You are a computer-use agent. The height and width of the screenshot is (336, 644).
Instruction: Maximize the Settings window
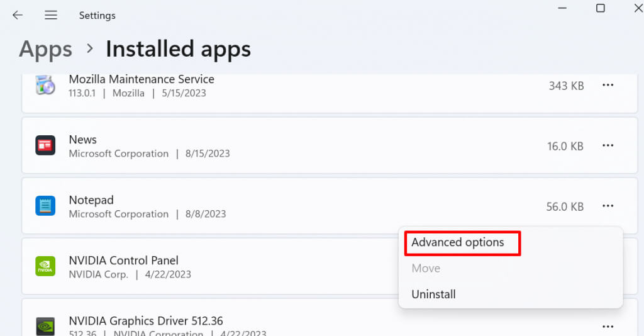pyautogui.click(x=601, y=8)
